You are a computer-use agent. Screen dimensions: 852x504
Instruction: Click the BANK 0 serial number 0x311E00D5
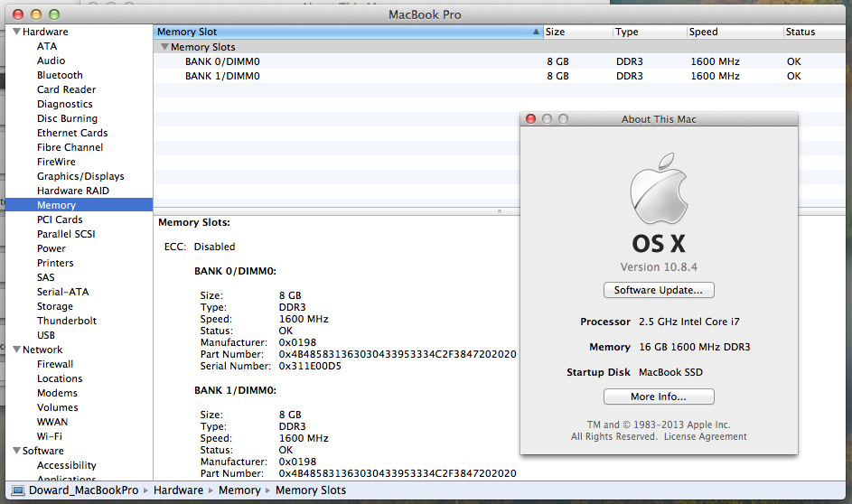click(x=310, y=366)
